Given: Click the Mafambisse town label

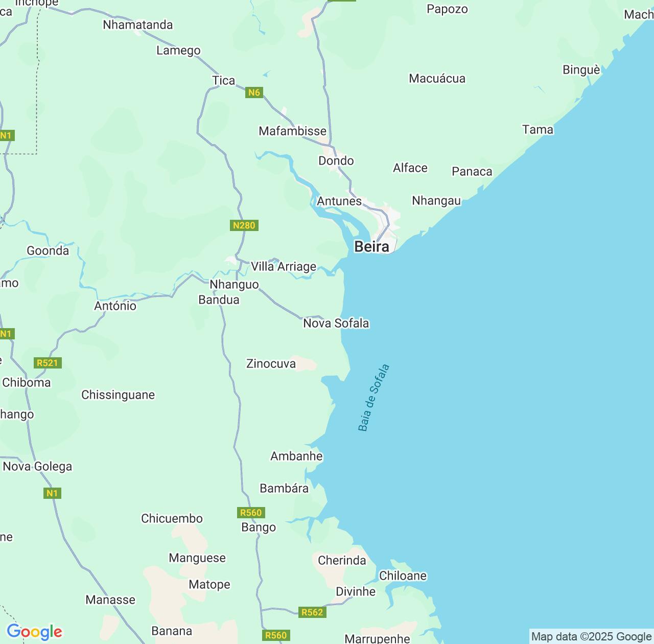Looking at the screenshot, I should (292, 131).
